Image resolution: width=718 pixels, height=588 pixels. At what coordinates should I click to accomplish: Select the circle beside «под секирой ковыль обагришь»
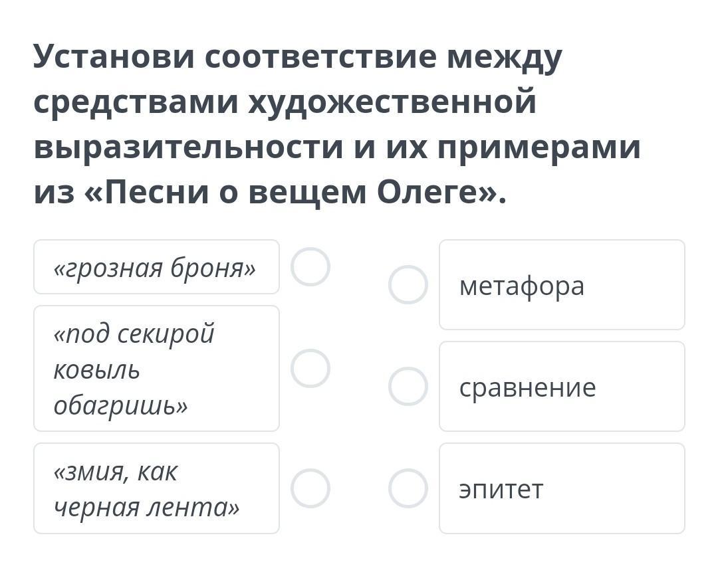click(310, 368)
